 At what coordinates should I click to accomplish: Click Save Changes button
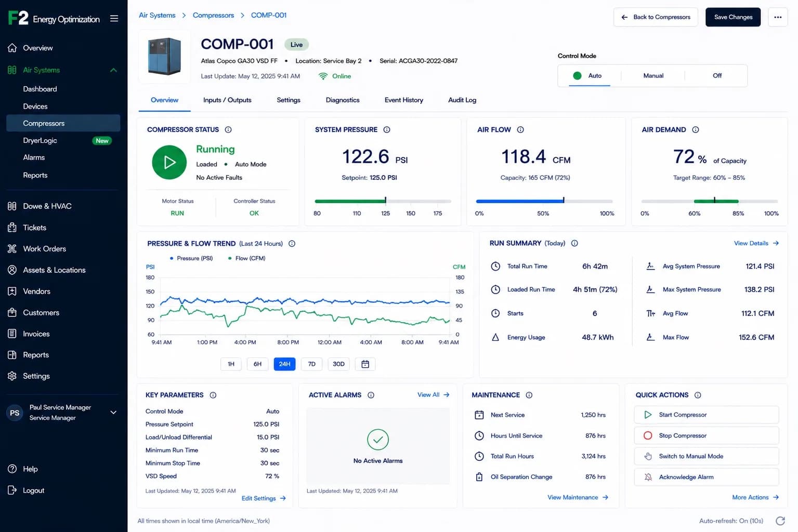click(x=733, y=17)
